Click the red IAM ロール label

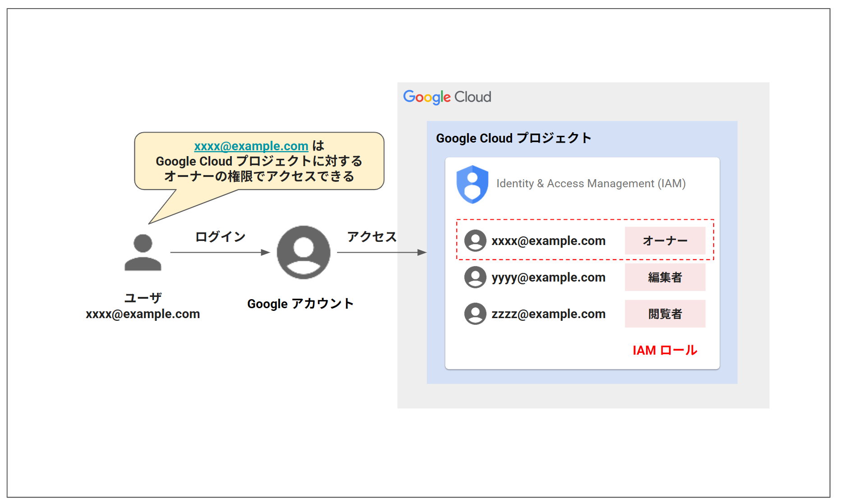[665, 350]
